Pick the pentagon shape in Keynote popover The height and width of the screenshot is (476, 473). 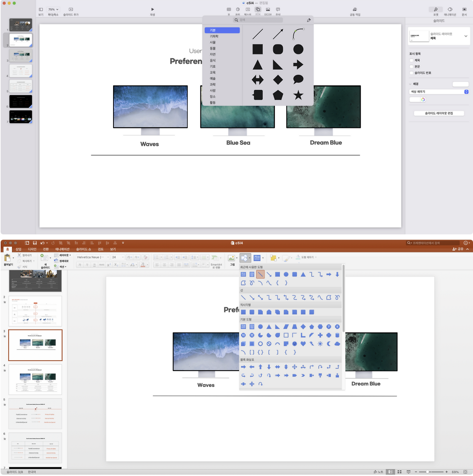[278, 95]
